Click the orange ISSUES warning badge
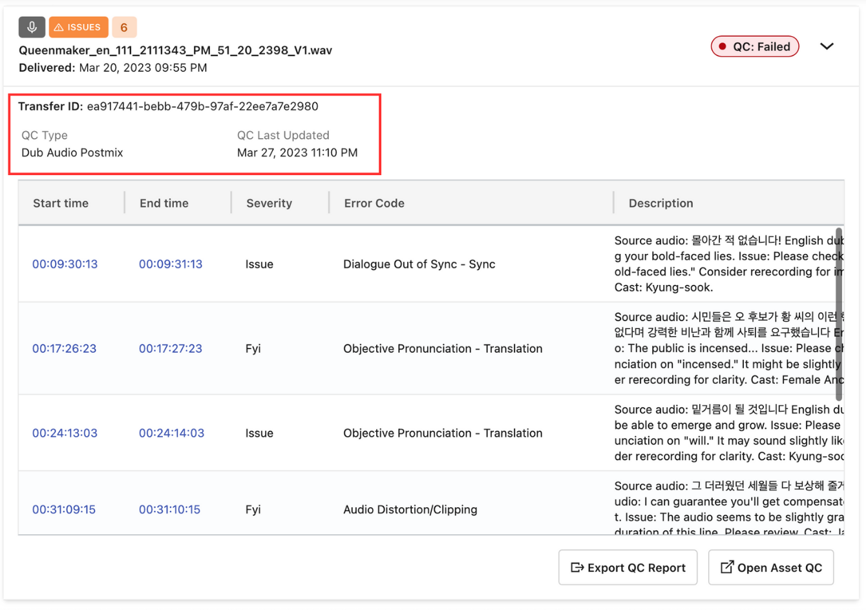The image size is (868, 610). pyautogui.click(x=78, y=27)
